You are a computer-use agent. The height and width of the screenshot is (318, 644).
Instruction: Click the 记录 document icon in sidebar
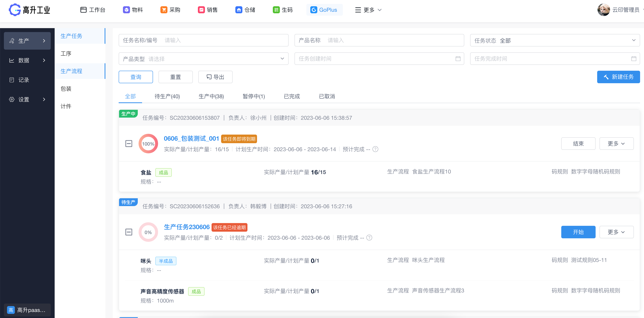click(x=12, y=80)
